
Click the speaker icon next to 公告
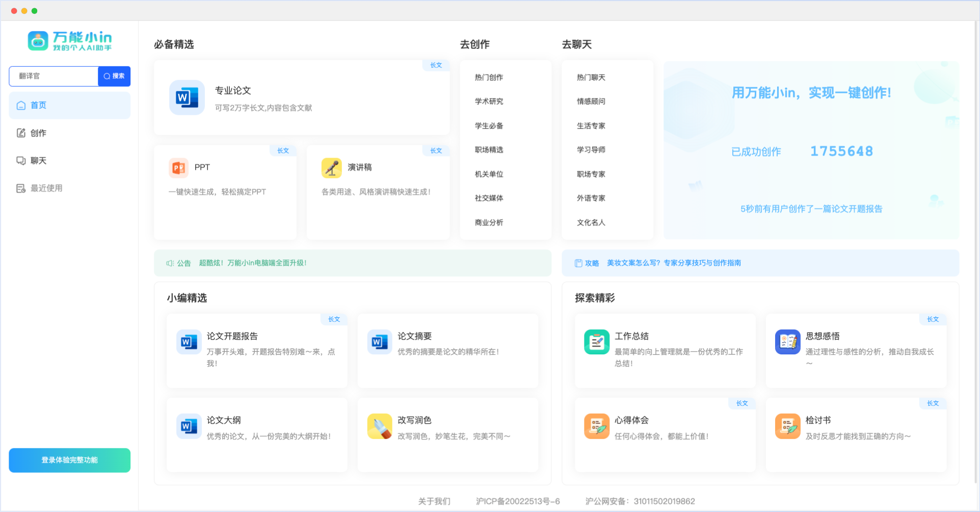click(x=169, y=263)
